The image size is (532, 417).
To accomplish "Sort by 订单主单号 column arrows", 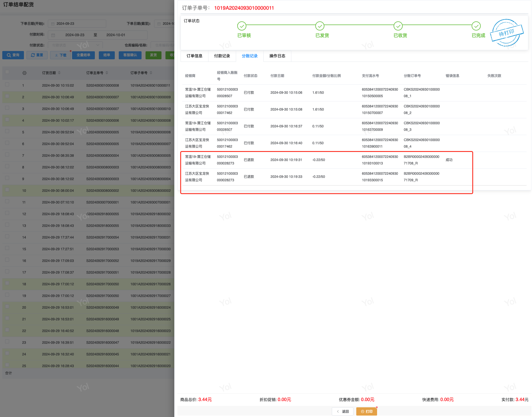I will click(107, 73).
